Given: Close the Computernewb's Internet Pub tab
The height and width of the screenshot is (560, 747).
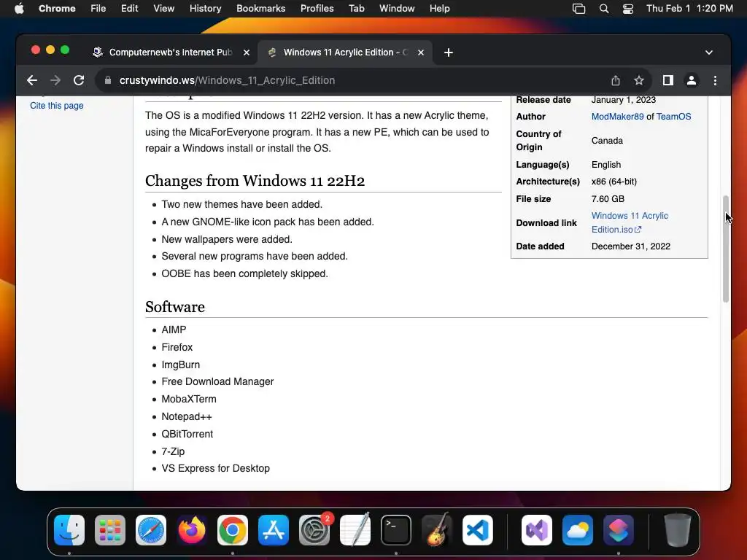Looking at the screenshot, I should coord(247,52).
